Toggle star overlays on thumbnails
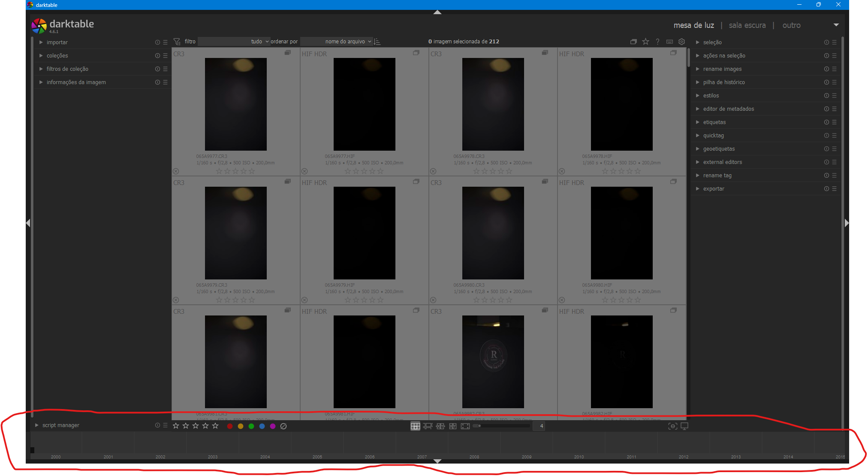 tap(645, 42)
